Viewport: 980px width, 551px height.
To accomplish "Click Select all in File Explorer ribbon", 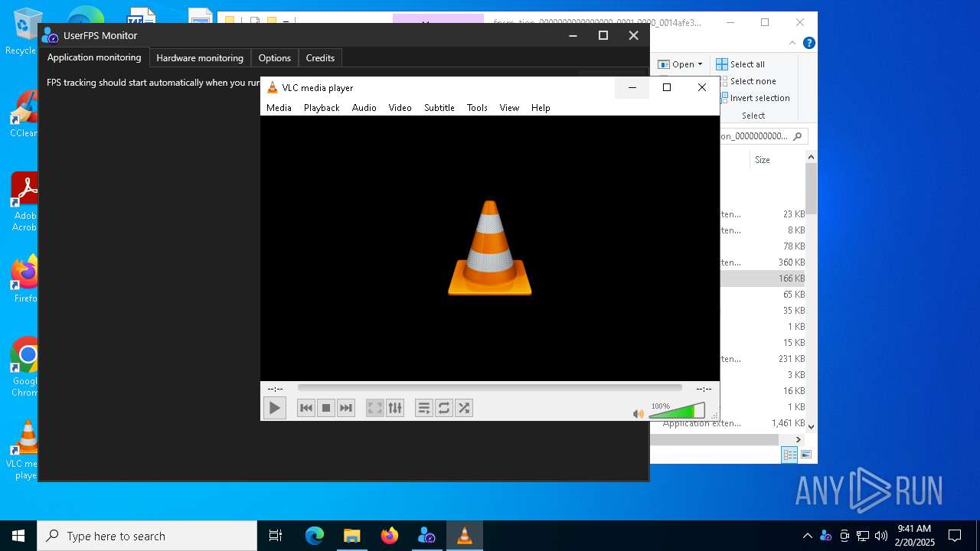I will tap(740, 64).
